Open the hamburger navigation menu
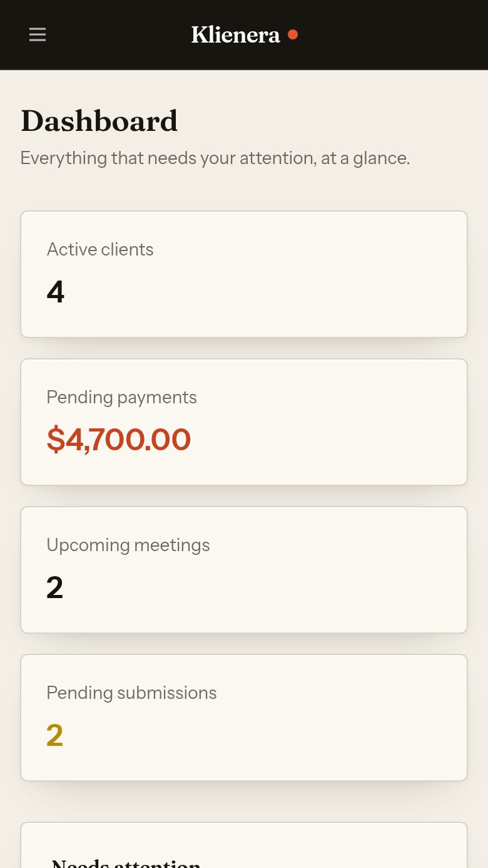The height and width of the screenshot is (868, 488). click(x=38, y=34)
